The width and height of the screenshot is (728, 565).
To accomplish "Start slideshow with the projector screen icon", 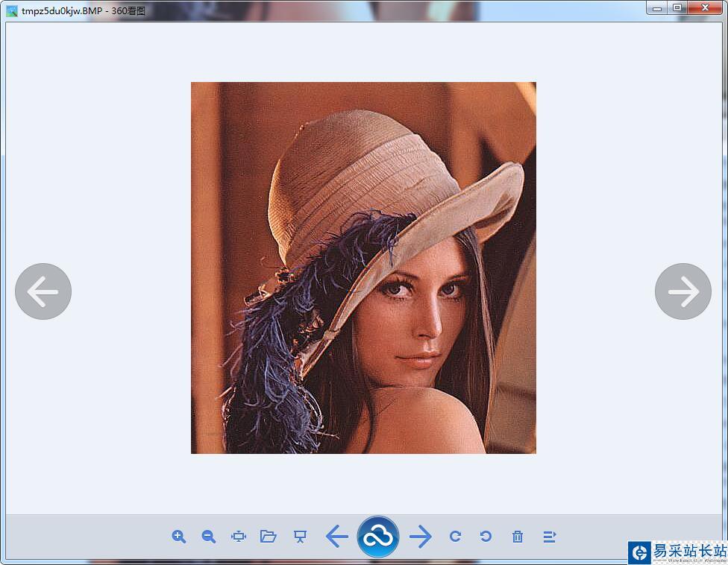I will (301, 537).
